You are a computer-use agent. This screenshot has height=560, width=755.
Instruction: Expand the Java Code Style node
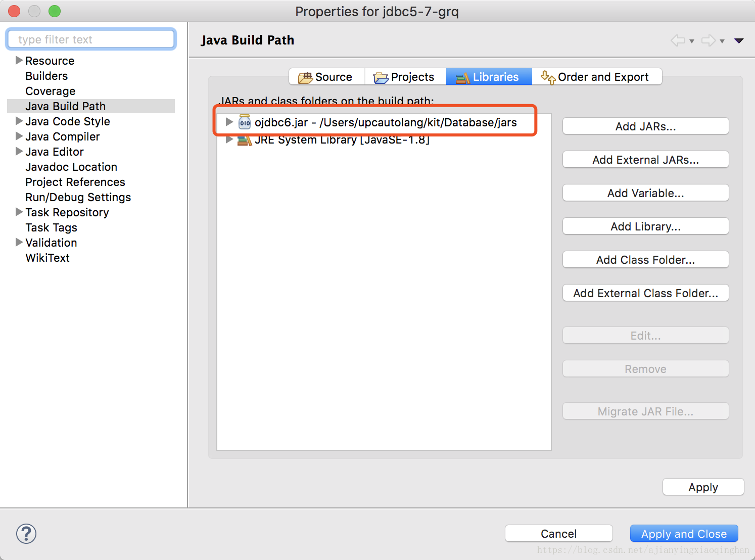click(x=19, y=121)
